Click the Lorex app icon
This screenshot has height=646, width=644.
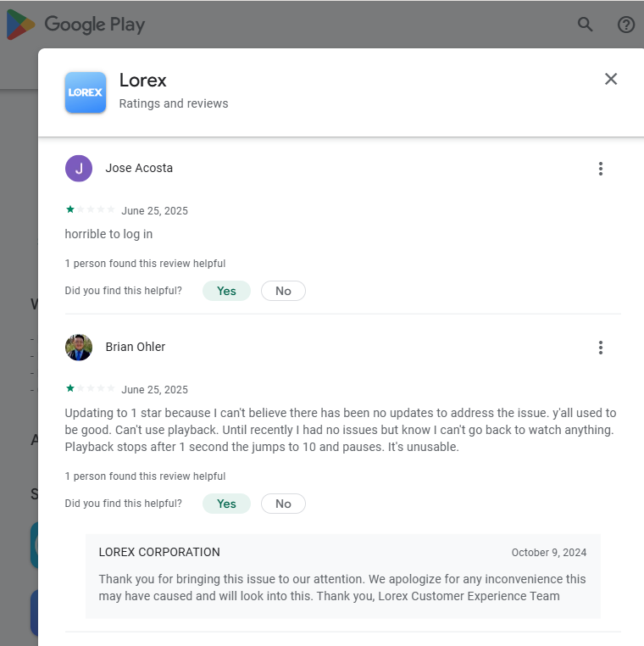click(x=86, y=92)
